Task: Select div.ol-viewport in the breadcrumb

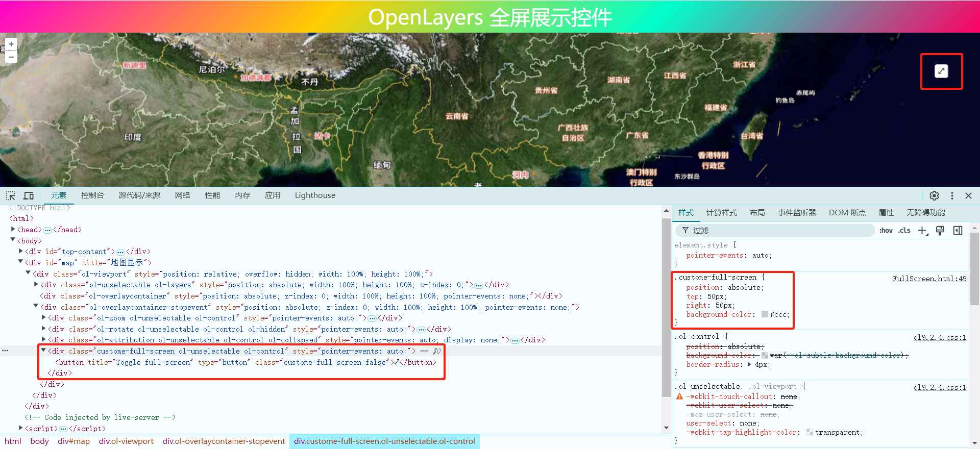Action: pos(126,441)
